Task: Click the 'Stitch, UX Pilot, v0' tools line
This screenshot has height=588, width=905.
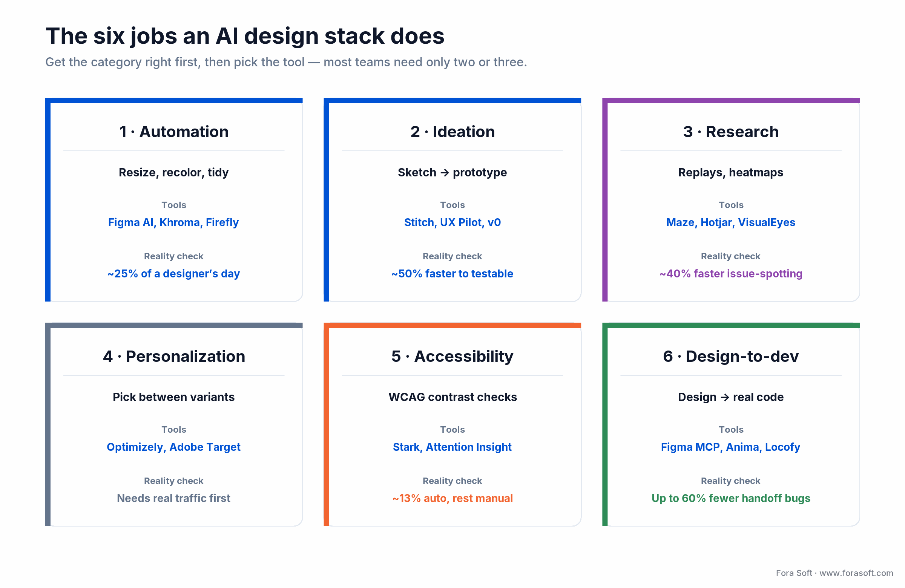Action: (452, 222)
